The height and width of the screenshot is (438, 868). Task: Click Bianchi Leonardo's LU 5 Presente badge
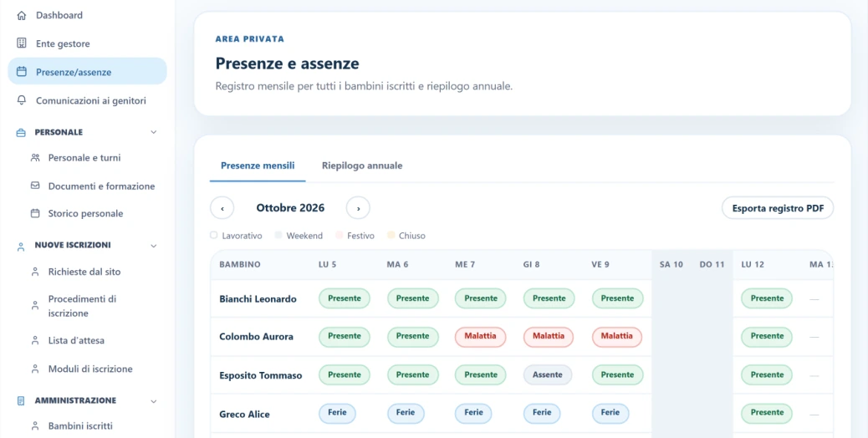pos(345,298)
